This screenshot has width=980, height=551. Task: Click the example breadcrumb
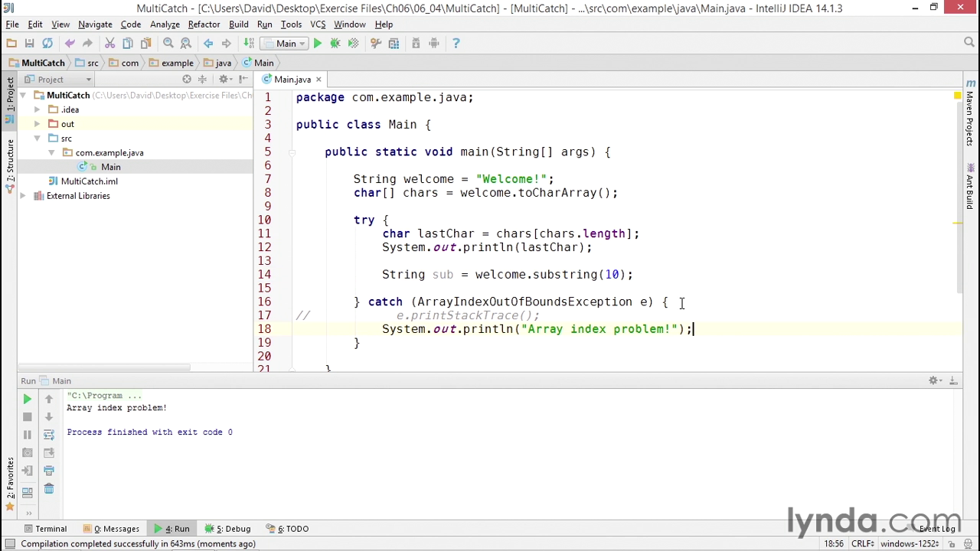(x=171, y=63)
